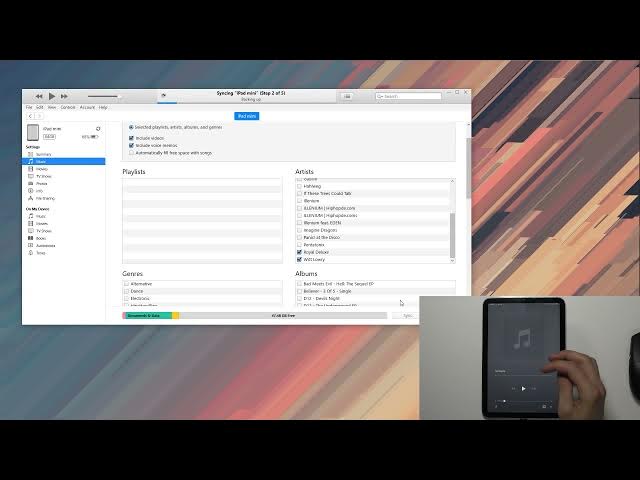Focus the Search input field

[x=409, y=96]
